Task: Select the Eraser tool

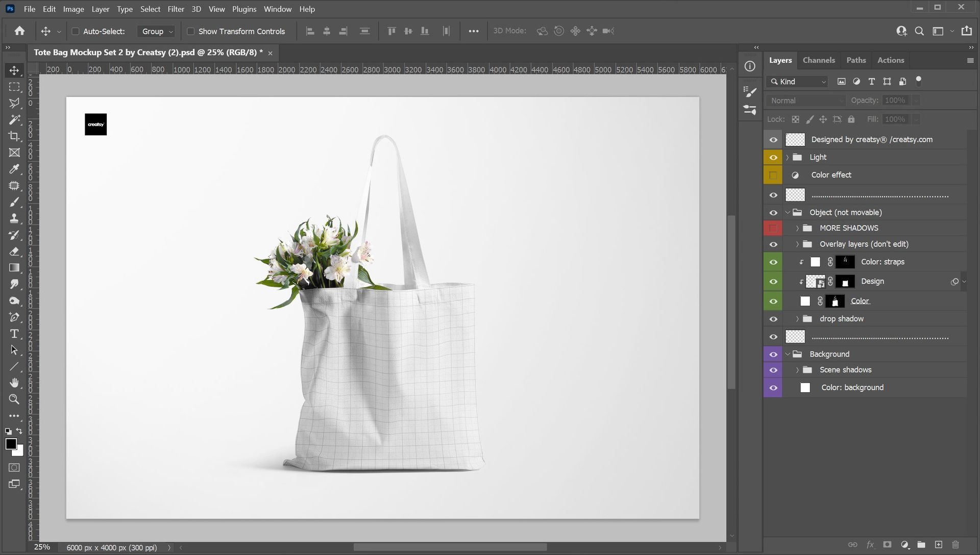Action: (x=14, y=251)
